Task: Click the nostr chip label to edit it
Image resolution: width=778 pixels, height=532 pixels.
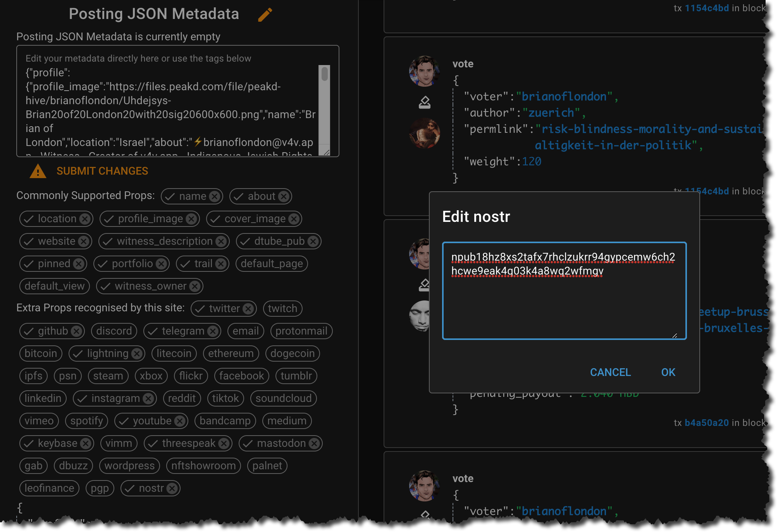Action: (x=151, y=488)
